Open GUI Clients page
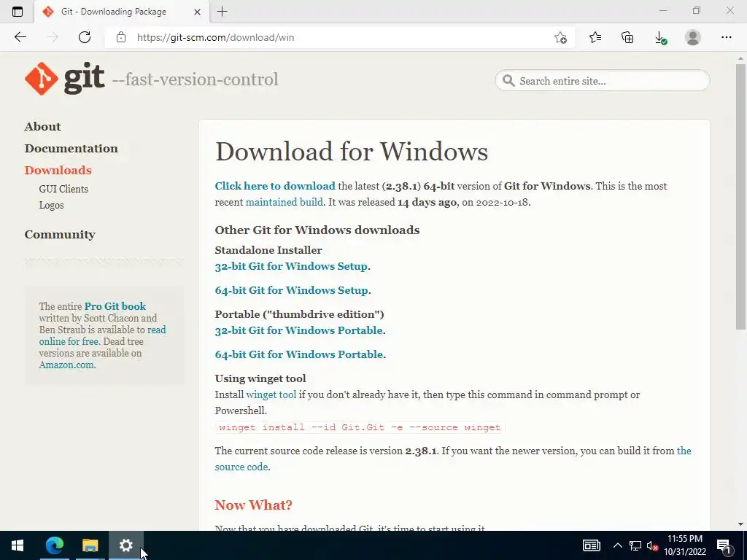Screen dimensions: 747x560 [63, 189]
